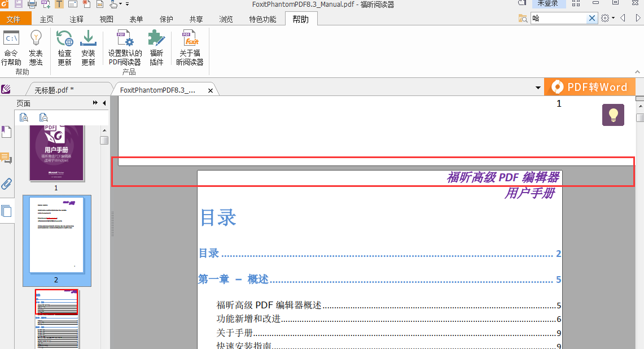Open the 表单 ribbon tab
This screenshot has height=349, width=644.
pos(137,19)
